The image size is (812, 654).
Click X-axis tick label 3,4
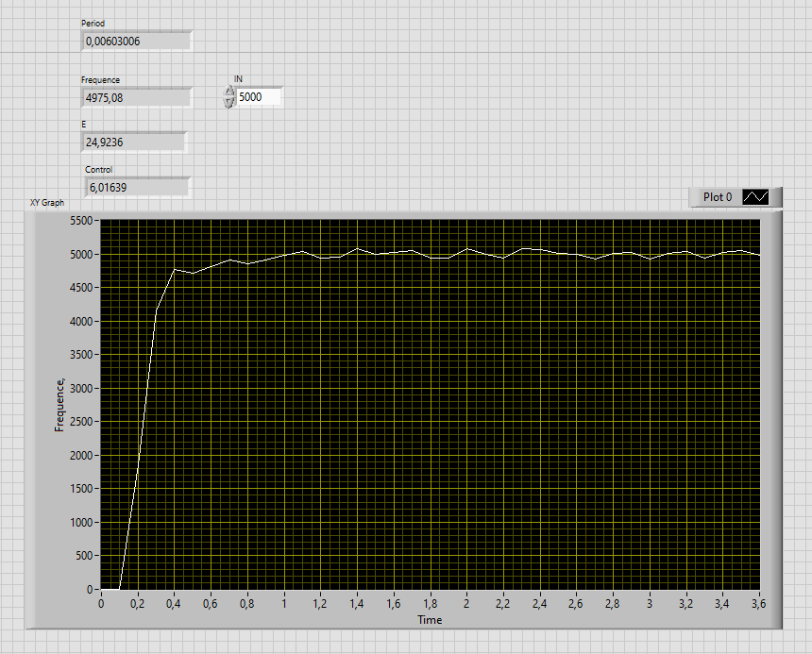pyautogui.click(x=722, y=604)
